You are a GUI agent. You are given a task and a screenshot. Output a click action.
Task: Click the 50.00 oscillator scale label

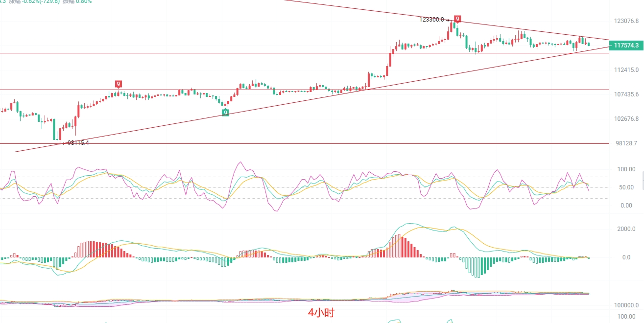[627, 187]
